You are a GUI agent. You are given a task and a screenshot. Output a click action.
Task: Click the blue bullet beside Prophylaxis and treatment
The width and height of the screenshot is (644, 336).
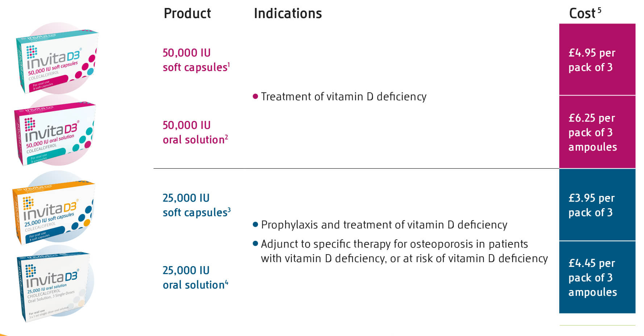(x=255, y=224)
